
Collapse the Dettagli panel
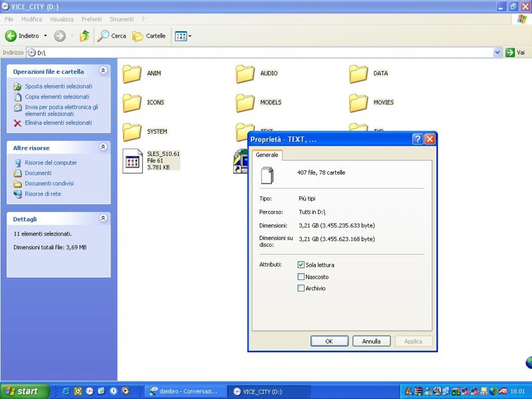pos(103,218)
